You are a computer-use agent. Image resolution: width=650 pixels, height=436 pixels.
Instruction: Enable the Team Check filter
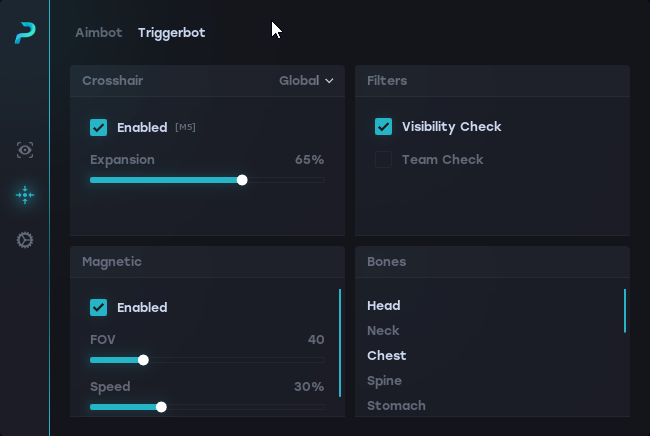pyautogui.click(x=383, y=159)
